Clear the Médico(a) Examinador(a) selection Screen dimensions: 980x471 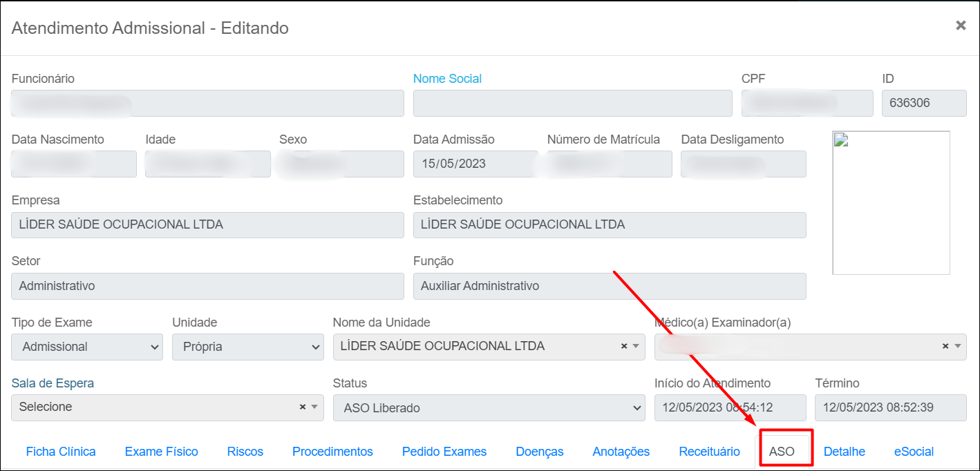[945, 347]
